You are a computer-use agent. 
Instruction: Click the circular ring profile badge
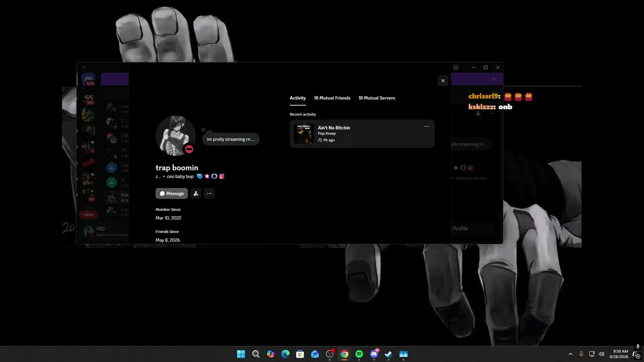click(x=214, y=176)
